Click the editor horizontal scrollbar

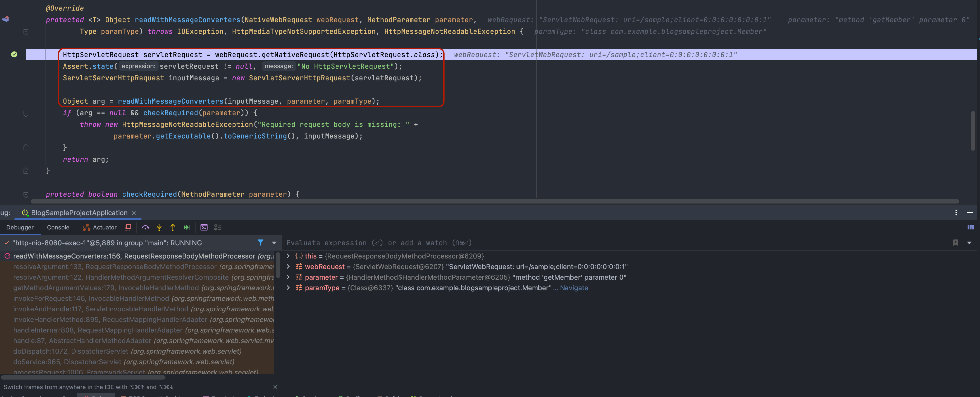coord(494,201)
